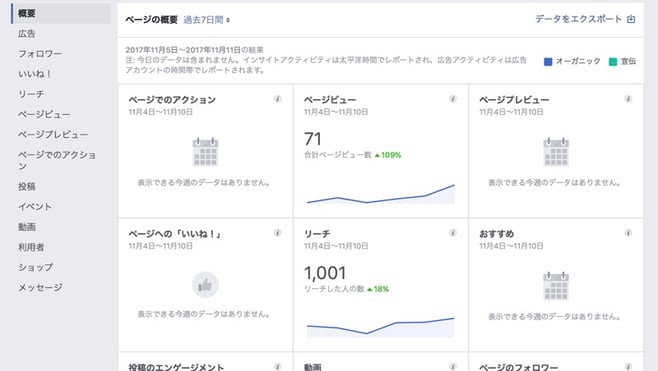The image size is (658, 371).
Task: Click thumbs-up icon in いいね！ card
Action: 205,285
